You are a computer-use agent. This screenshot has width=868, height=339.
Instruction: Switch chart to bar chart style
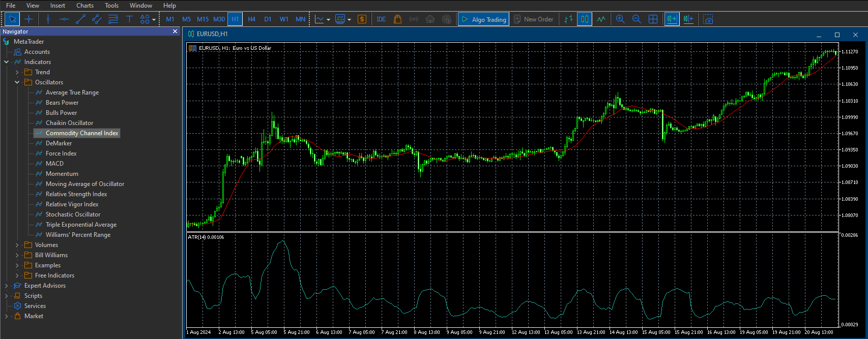(x=568, y=19)
